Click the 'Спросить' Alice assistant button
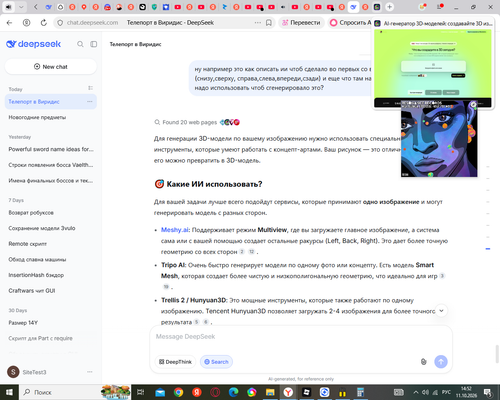The height and width of the screenshot is (400, 500). click(350, 23)
